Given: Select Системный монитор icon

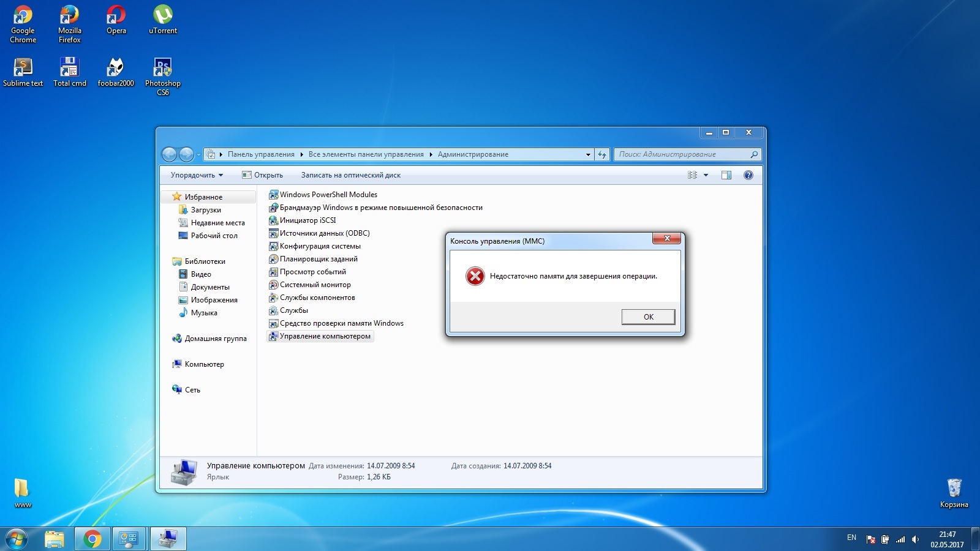Looking at the screenshot, I should click(x=274, y=285).
